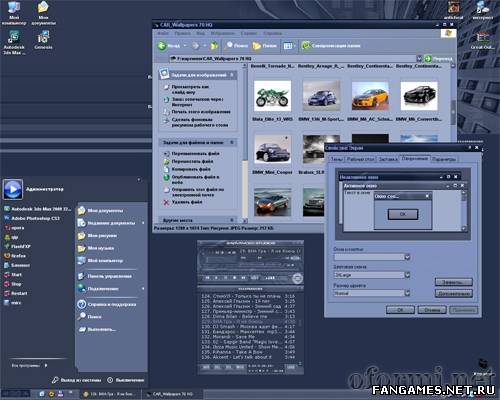
Task: Click the green Go (Переход) button
Action: click(x=428, y=59)
